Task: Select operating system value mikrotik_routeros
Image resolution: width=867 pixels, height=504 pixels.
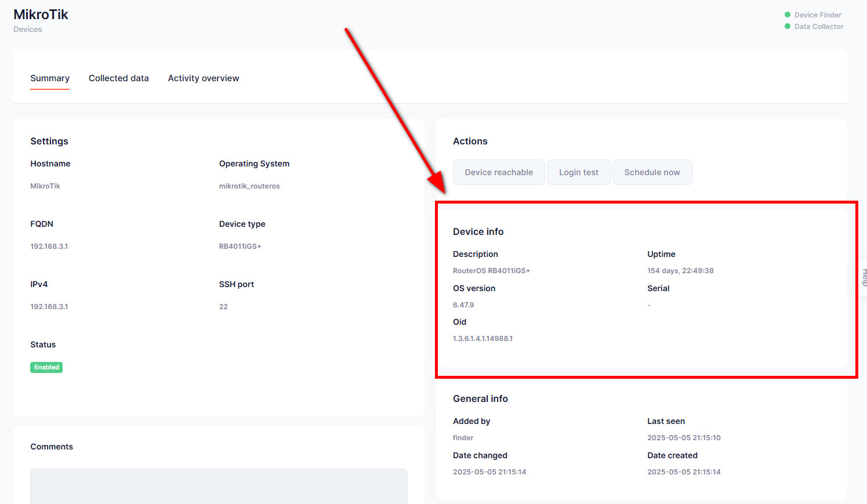Action: (x=249, y=186)
